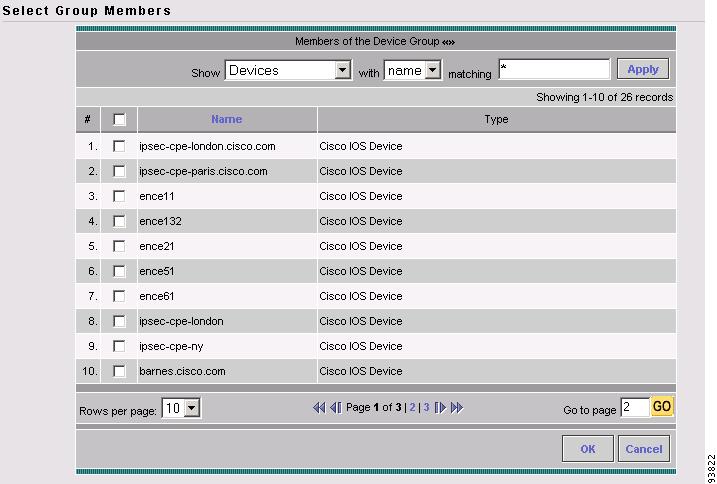Click 'Showing 1-10 of 26 records' text
Viewport: 717px width, 484px height.
click(x=605, y=97)
